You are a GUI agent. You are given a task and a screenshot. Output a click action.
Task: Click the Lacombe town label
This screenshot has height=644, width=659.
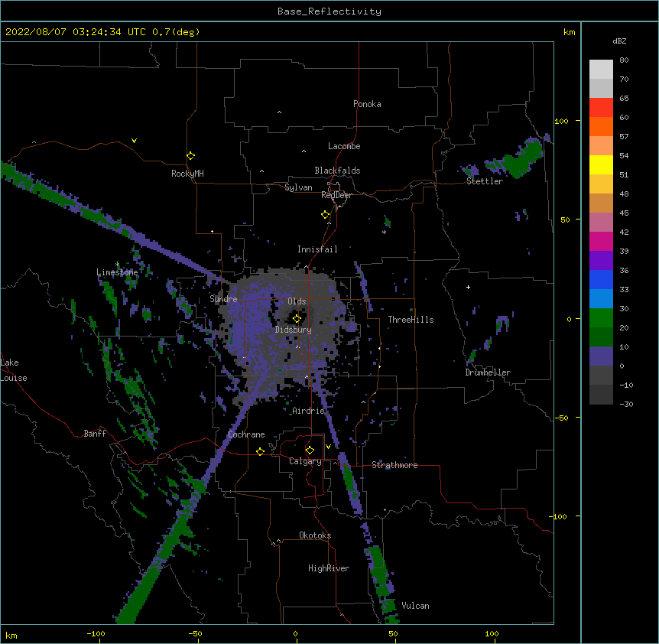(x=344, y=146)
